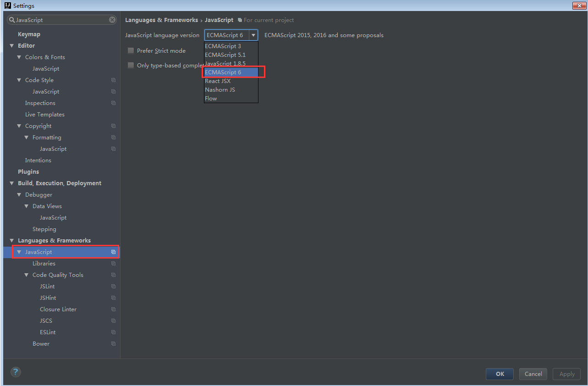Collapse the Debugger node
Screen dimensions: 588x386
click(x=19, y=195)
